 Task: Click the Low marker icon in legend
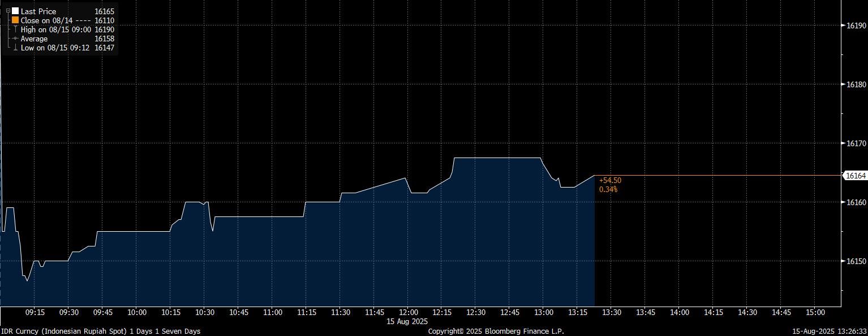pyautogui.click(x=15, y=48)
